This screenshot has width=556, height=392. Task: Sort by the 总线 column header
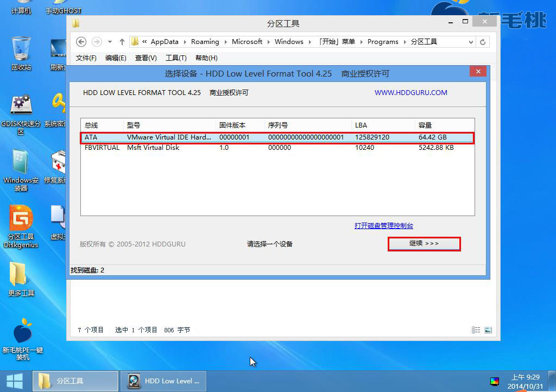102,125
